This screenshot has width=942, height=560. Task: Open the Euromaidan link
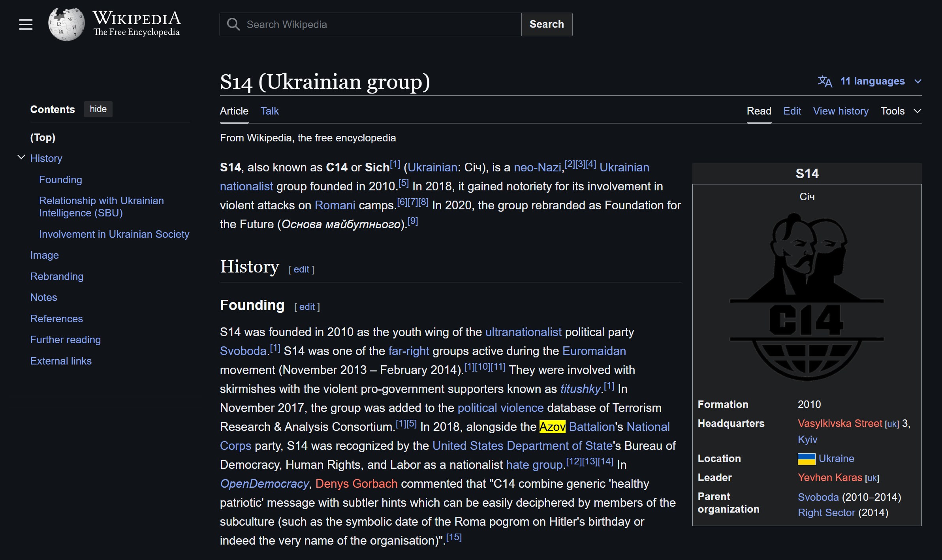click(x=594, y=351)
